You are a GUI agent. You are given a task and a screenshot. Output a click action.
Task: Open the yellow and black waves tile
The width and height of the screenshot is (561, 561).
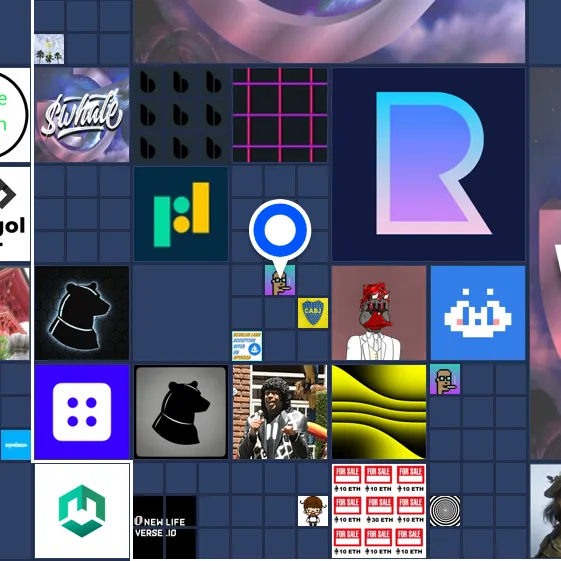point(379,412)
